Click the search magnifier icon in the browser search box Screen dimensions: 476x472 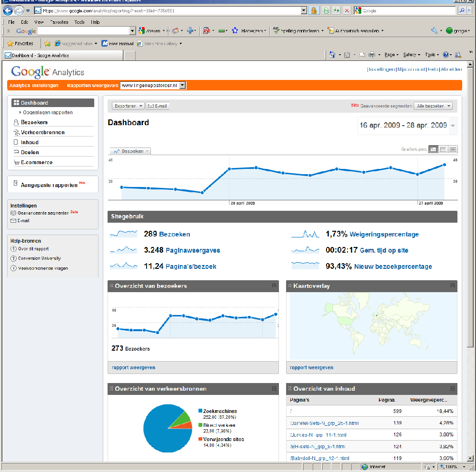[462, 10]
